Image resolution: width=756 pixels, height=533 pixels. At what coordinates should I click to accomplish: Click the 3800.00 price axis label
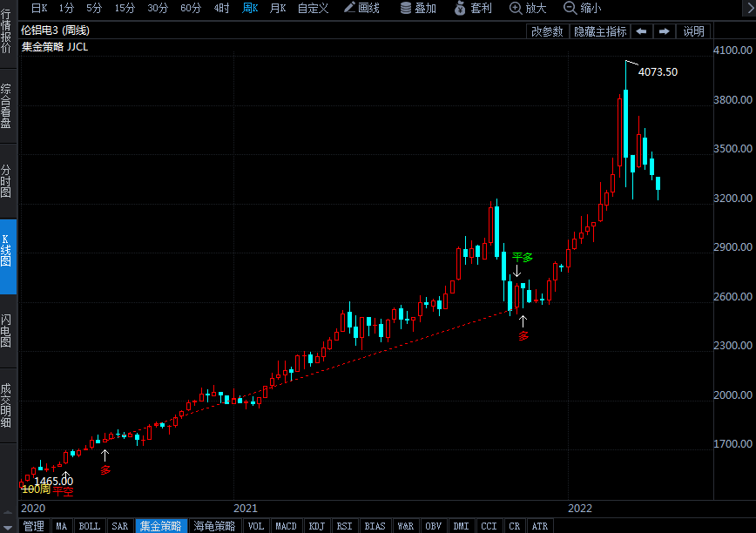click(732, 100)
